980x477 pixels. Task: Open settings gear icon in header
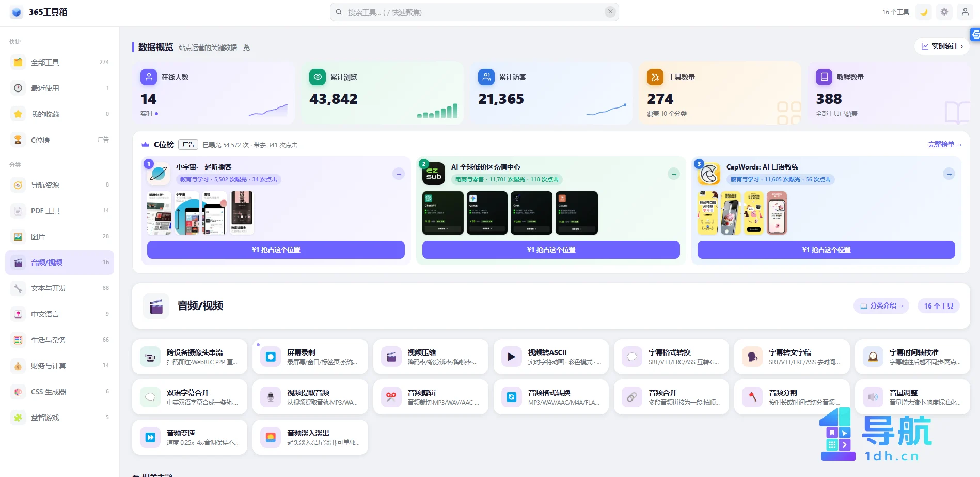(x=944, y=12)
